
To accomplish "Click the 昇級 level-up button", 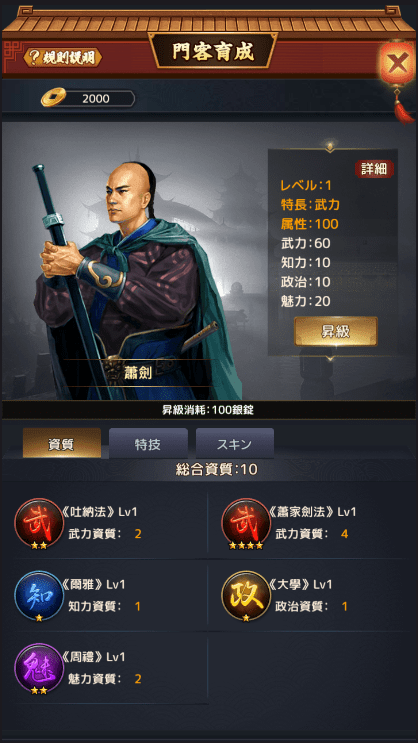I will (x=336, y=331).
